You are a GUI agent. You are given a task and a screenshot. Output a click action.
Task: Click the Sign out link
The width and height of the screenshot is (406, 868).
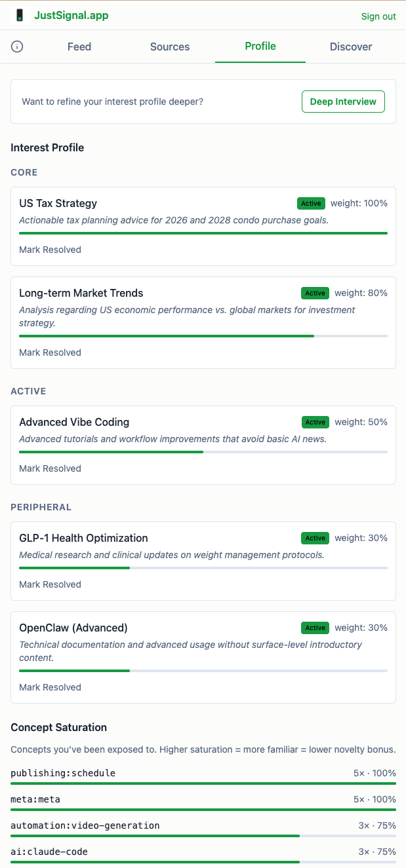coord(378,16)
